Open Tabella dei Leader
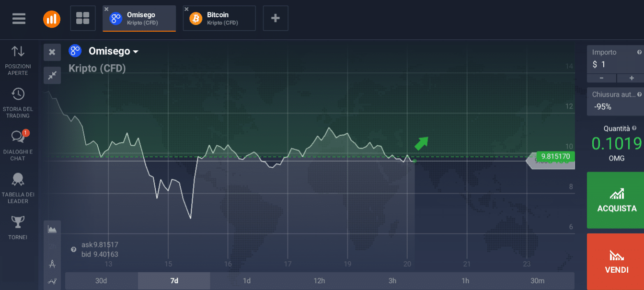This screenshot has height=290, width=644. (18, 188)
